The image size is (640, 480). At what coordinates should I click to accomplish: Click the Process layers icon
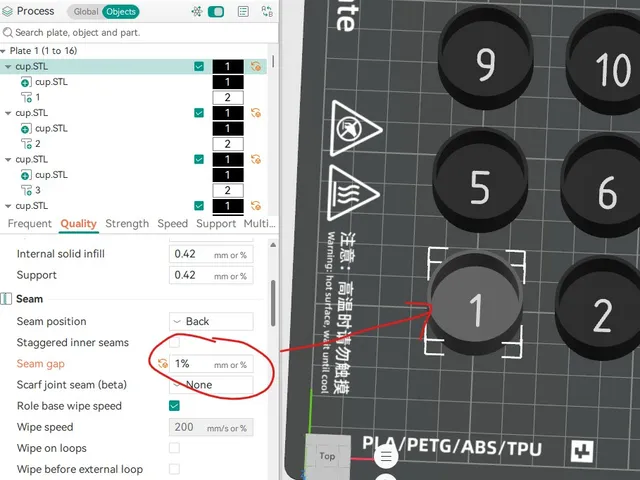point(7,11)
